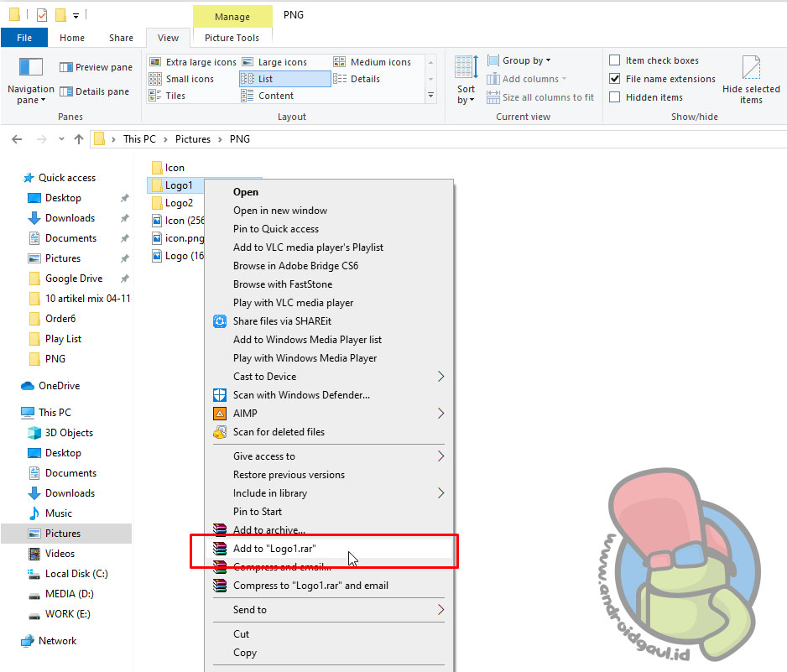Toggle the Details pane

pos(94,91)
